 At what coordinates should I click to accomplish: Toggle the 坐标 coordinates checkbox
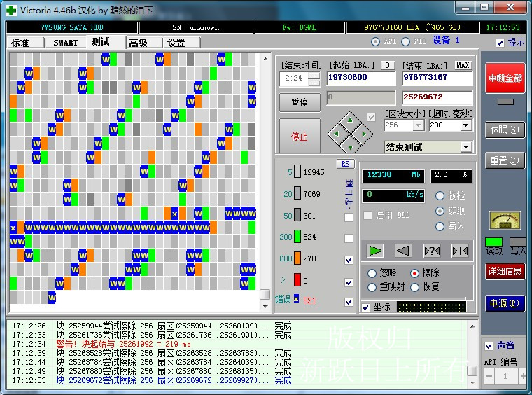click(365, 307)
